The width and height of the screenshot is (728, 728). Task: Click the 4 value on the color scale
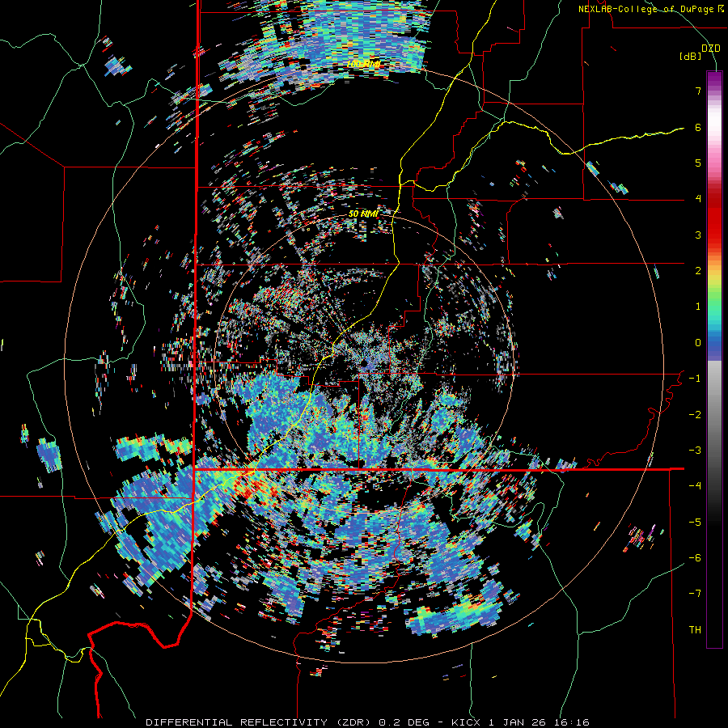pos(698,198)
